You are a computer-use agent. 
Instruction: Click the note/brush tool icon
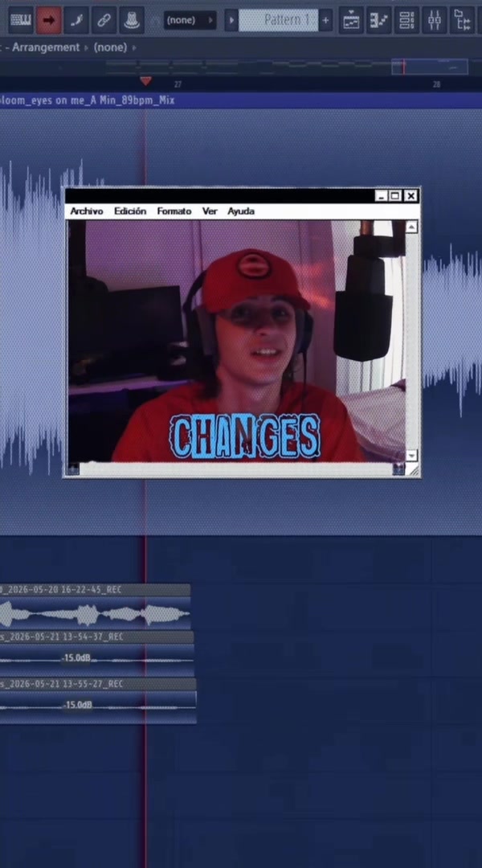pyautogui.click(x=76, y=20)
